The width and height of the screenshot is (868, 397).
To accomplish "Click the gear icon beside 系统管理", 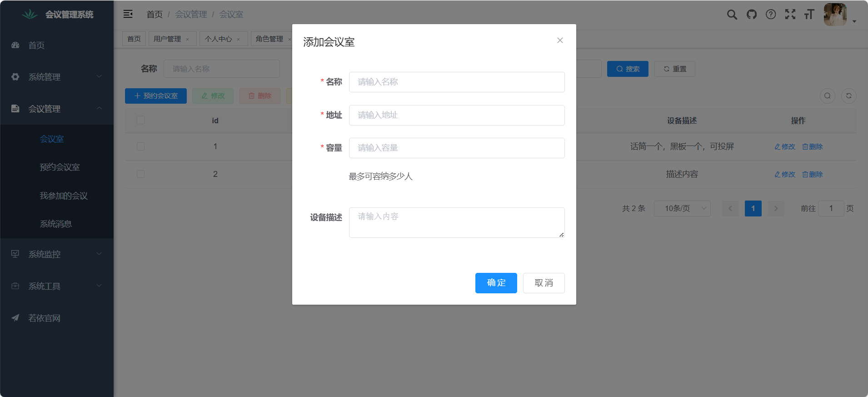I will tap(15, 77).
